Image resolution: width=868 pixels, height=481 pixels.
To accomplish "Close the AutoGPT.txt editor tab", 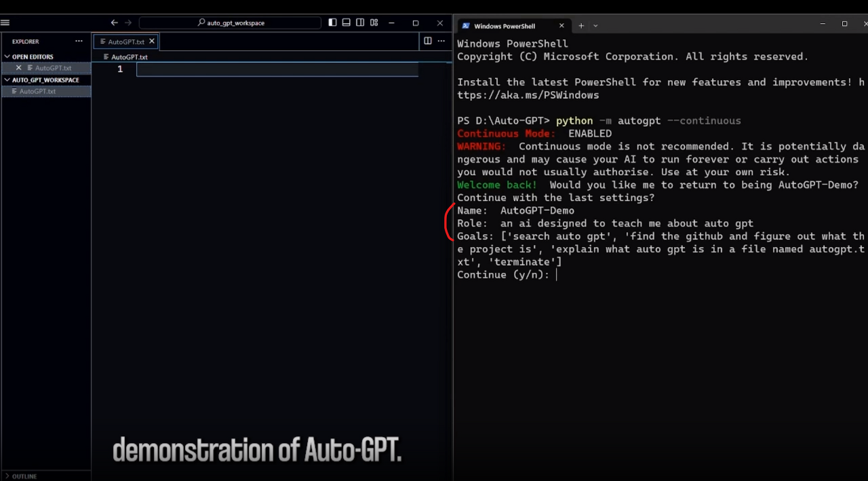I will coord(152,41).
